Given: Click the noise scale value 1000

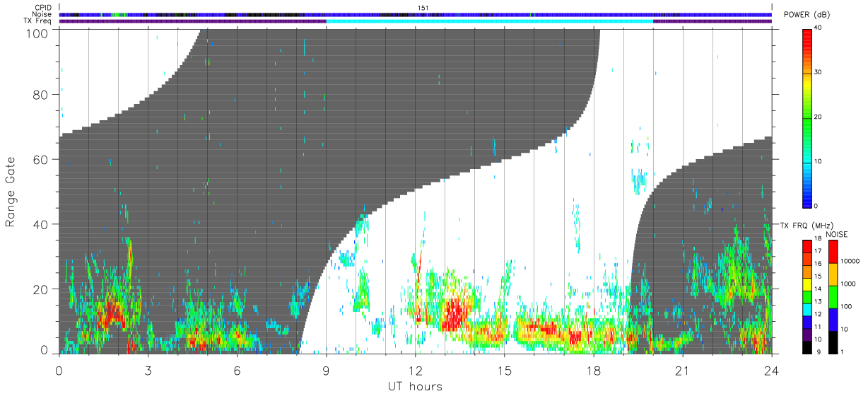Looking at the screenshot, I should (x=848, y=284).
